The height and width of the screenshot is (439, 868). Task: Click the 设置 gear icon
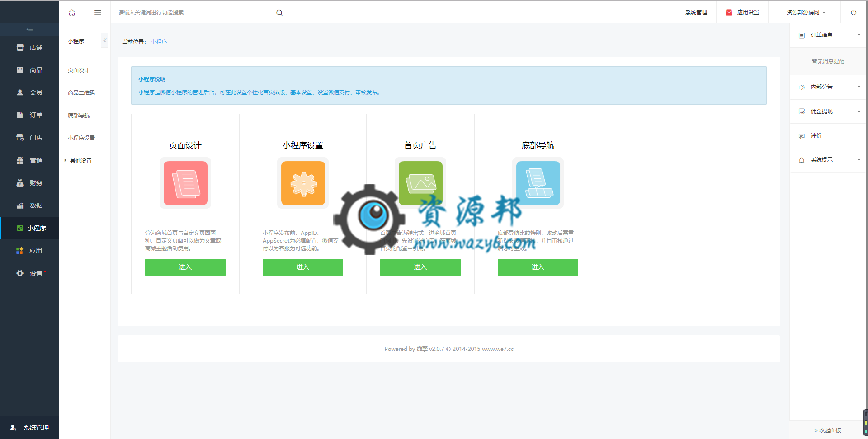coord(20,273)
